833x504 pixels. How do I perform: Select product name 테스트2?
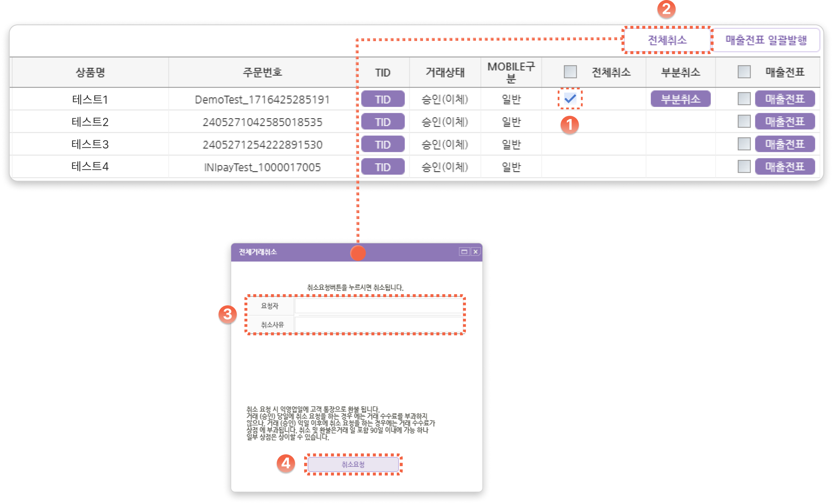[x=90, y=122]
